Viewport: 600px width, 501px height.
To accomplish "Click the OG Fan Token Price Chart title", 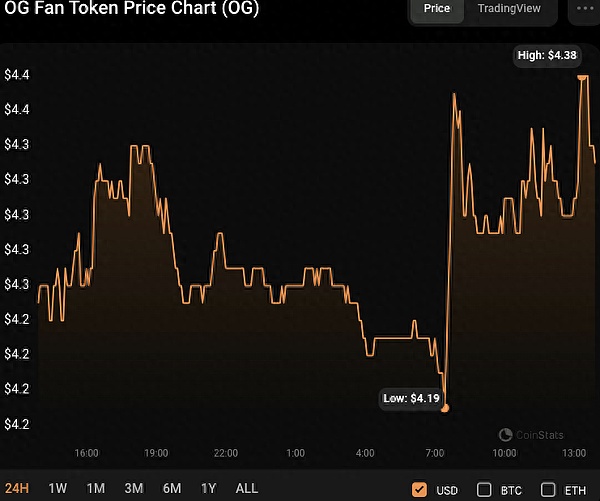I will (134, 9).
